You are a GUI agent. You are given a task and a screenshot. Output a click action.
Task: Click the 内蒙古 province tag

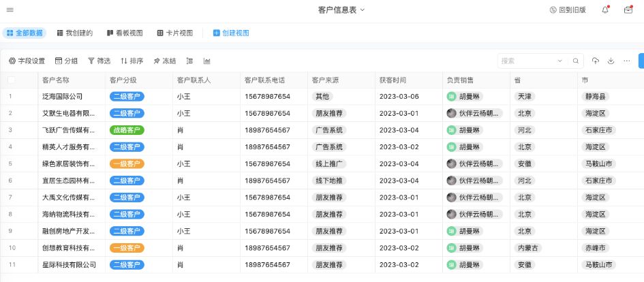click(x=527, y=248)
